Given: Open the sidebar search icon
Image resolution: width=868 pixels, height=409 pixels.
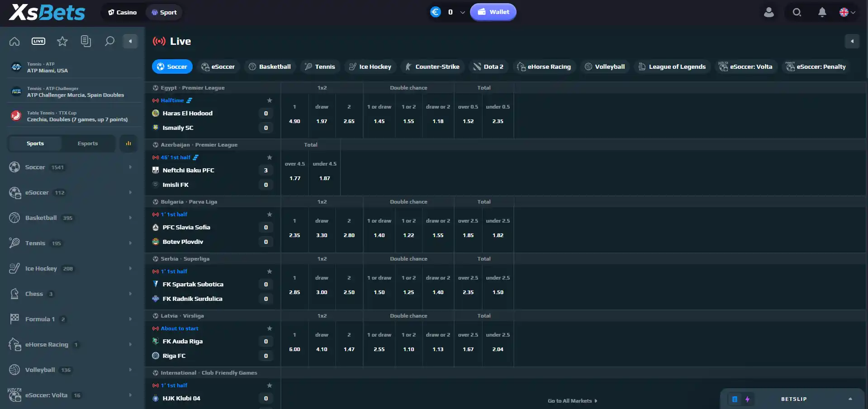Looking at the screenshot, I should click(109, 41).
